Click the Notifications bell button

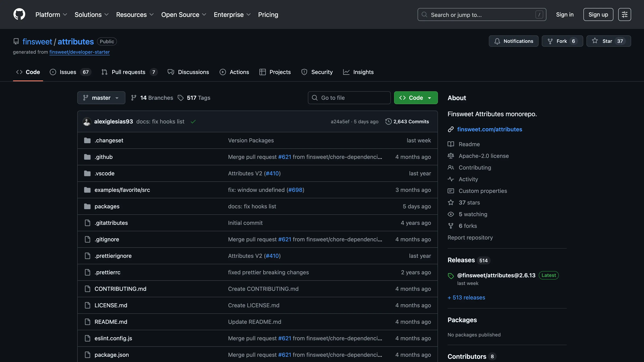tap(514, 41)
